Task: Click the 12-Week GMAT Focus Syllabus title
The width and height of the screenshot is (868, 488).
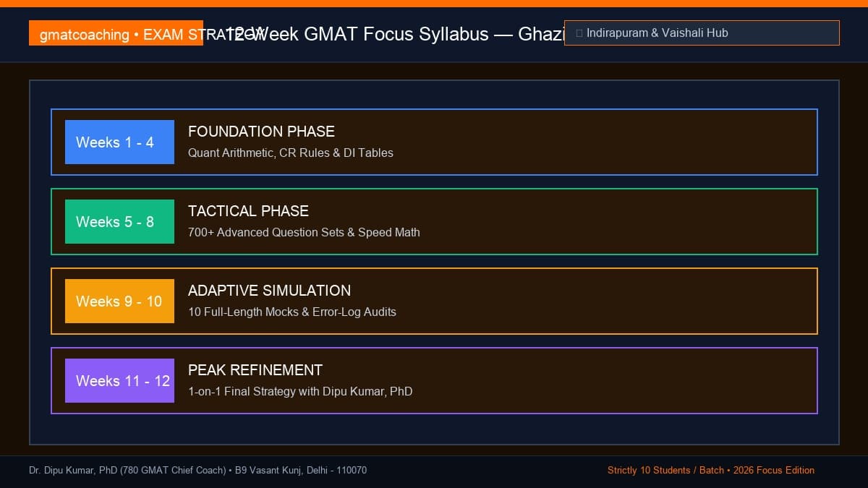Action: 395,34
